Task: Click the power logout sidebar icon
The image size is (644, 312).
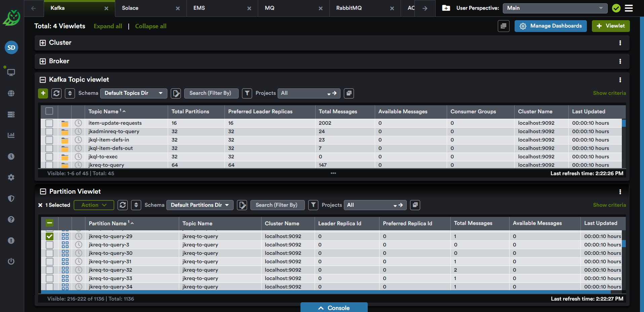Action: tap(11, 261)
